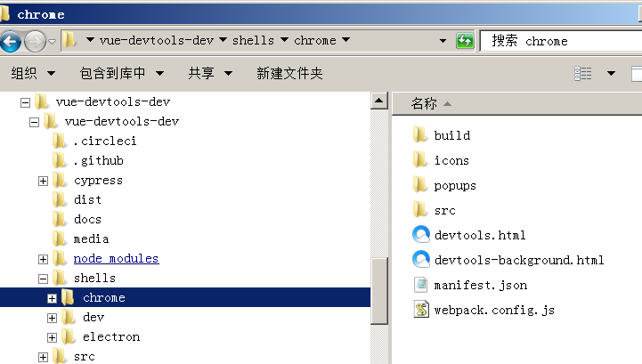Open the address bar history dropdown arrow
The height and width of the screenshot is (364, 642).
pyautogui.click(x=443, y=41)
